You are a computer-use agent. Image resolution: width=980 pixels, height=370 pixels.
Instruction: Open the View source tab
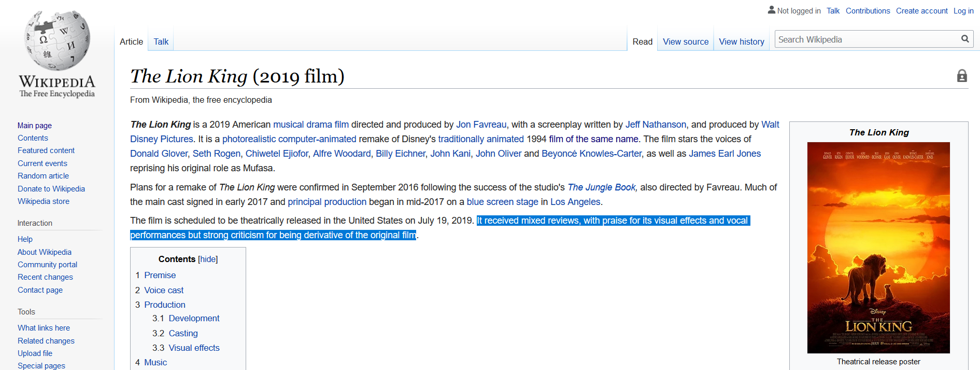tap(685, 42)
